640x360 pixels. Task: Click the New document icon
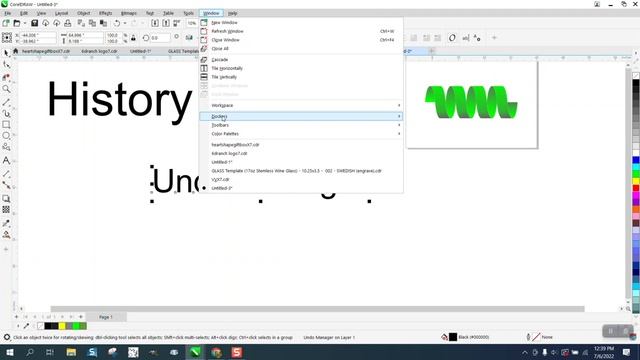[x=6, y=23]
